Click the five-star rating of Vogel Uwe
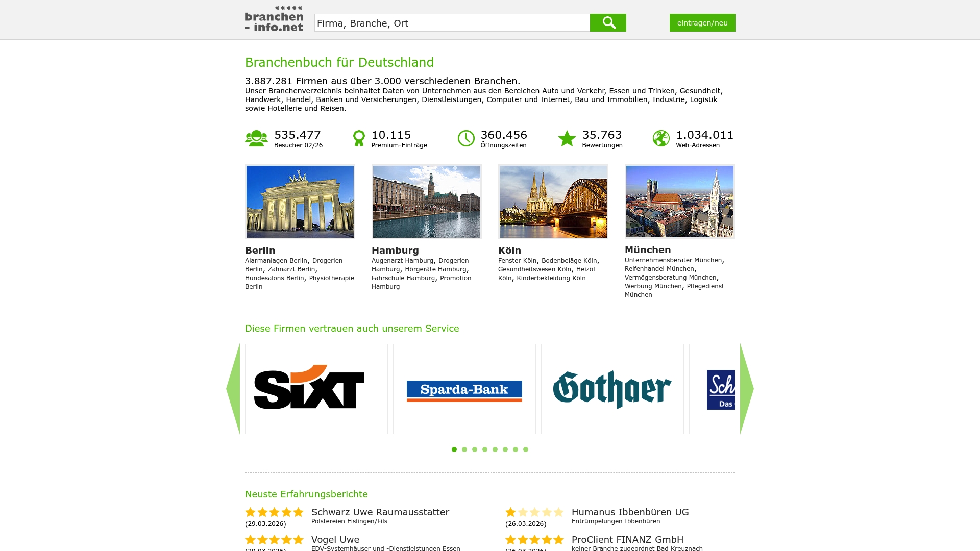This screenshot has height=551, width=980. [274, 539]
